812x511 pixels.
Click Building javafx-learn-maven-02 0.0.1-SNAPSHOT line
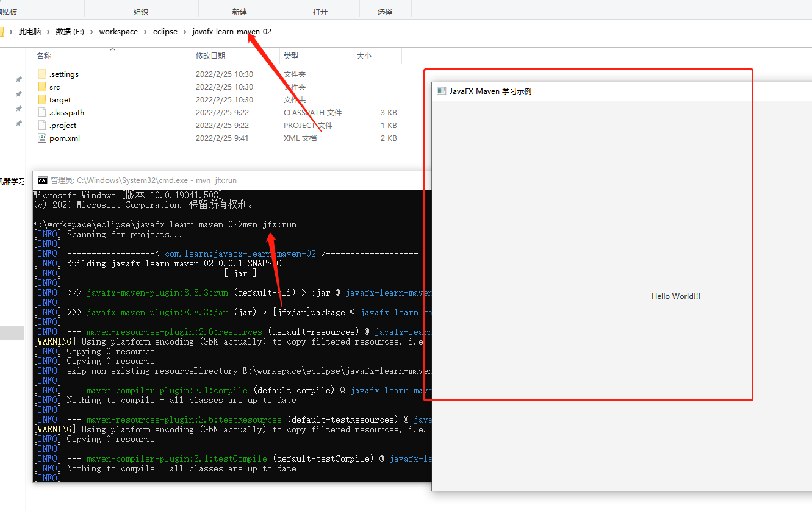176,263
